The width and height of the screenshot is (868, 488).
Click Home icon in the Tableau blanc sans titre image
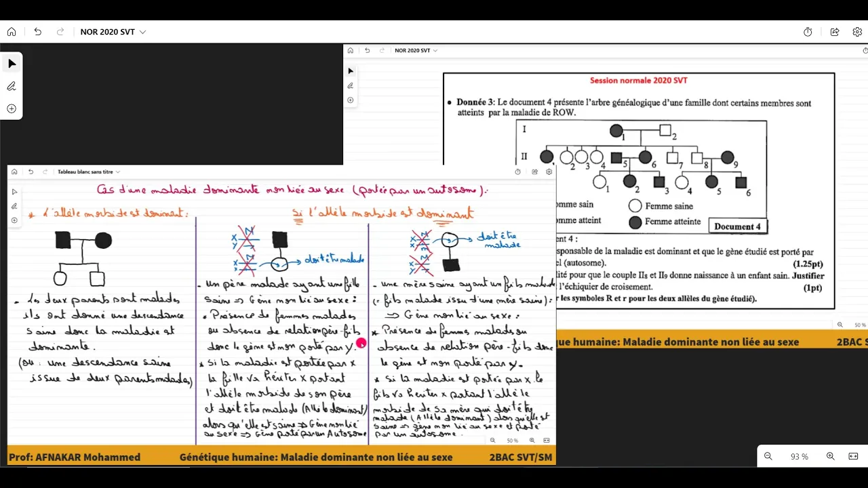click(x=14, y=171)
